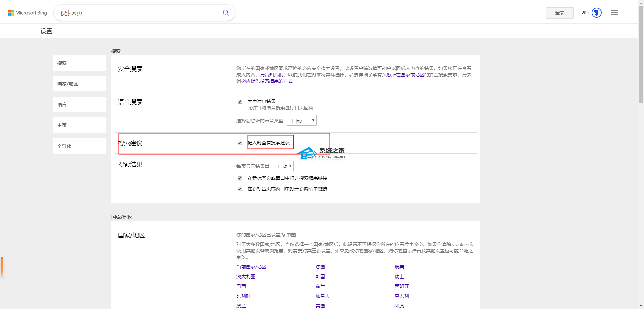The height and width of the screenshot is (309, 644).
Task: Click the Microsoft Bing logo
Action: (x=28, y=13)
